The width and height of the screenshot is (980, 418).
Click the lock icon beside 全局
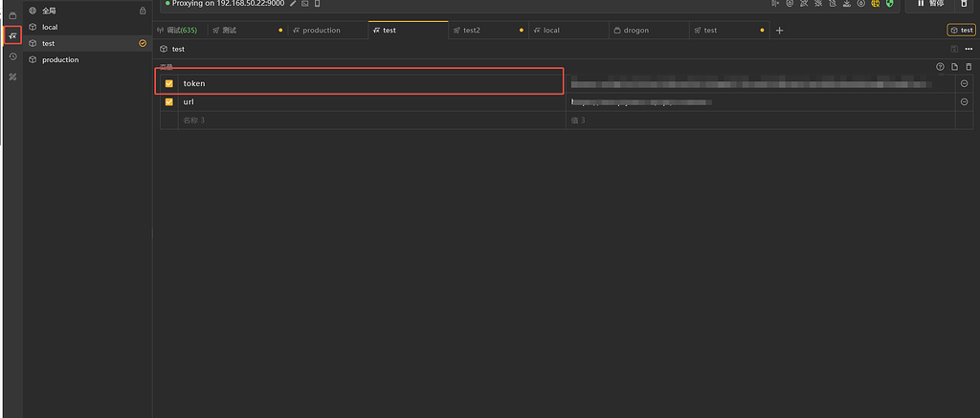point(143,11)
